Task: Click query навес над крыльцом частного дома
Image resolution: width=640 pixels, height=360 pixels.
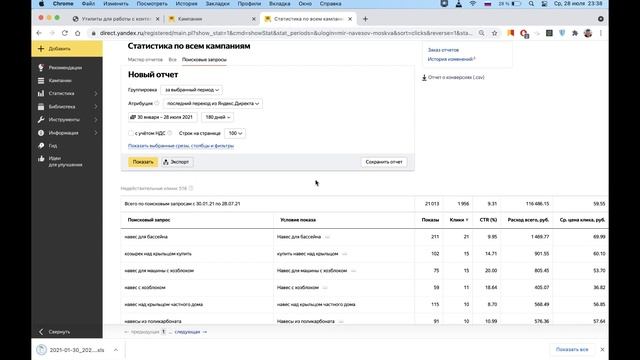Action: (163, 304)
